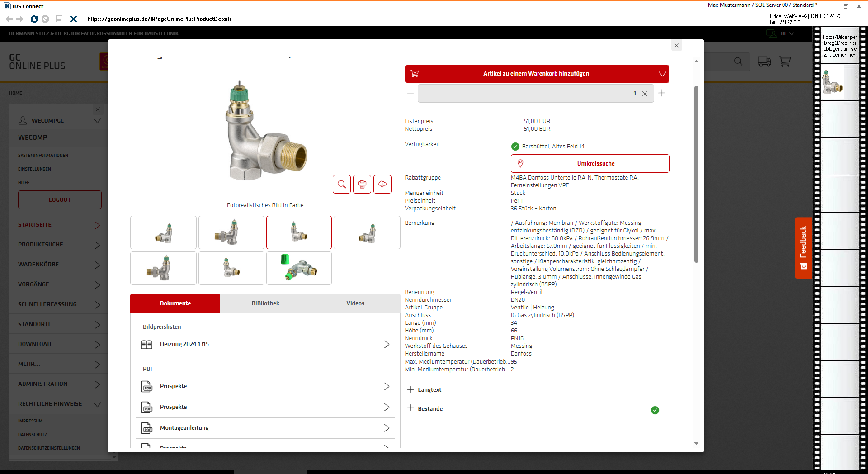Screen dimensions: 868x474
Task: Click the magnifier zoom image icon
Action: 342,184
